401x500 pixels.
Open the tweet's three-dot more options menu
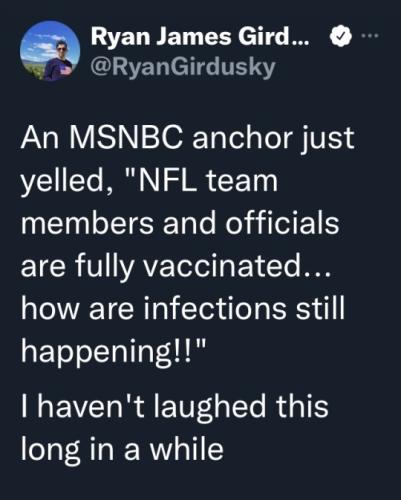click(372, 36)
